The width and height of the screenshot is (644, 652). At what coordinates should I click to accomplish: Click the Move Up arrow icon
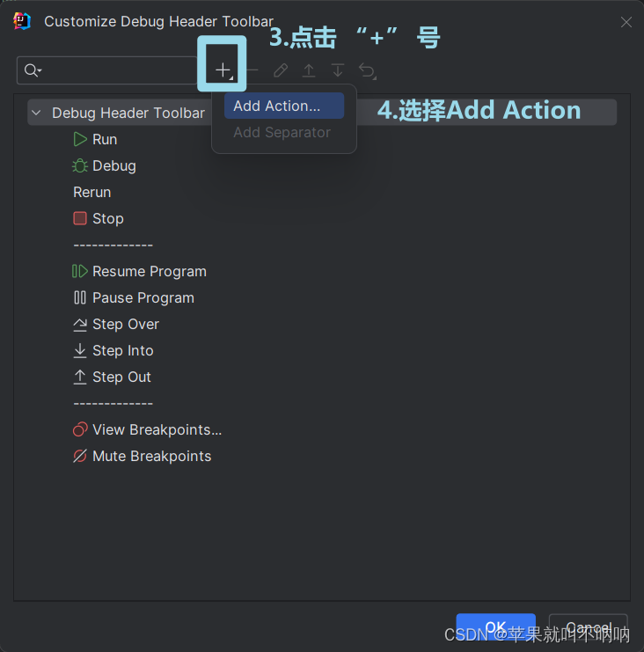[x=309, y=70]
